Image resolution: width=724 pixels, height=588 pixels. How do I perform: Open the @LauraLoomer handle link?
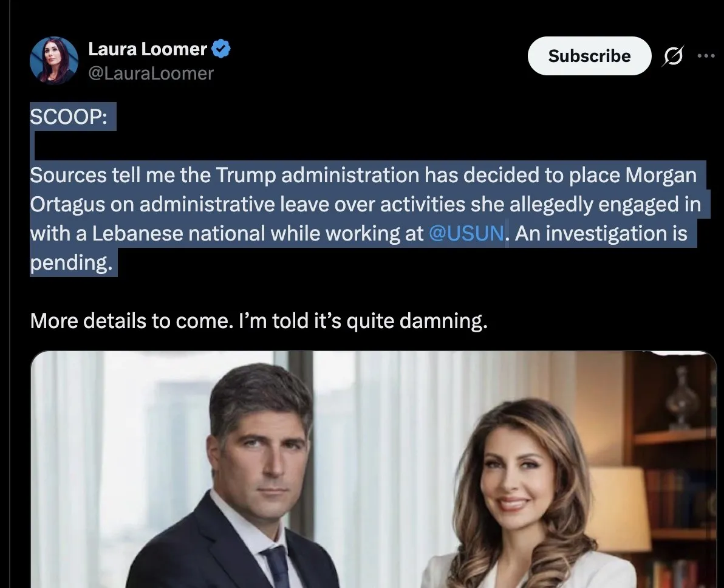click(151, 73)
